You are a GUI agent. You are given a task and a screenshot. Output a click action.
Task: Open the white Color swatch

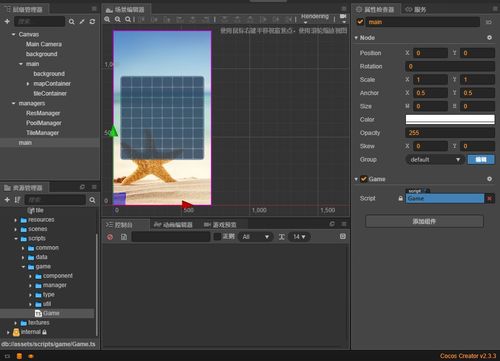pyautogui.click(x=450, y=119)
